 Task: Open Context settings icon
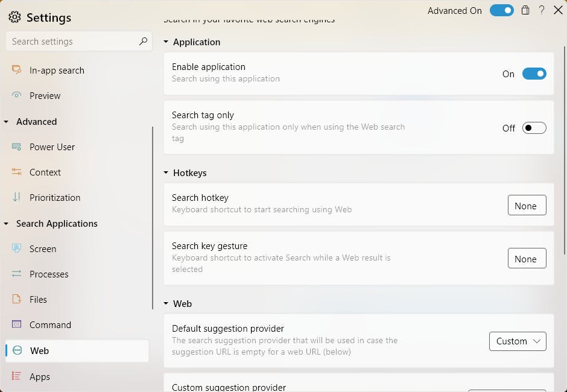(x=17, y=172)
